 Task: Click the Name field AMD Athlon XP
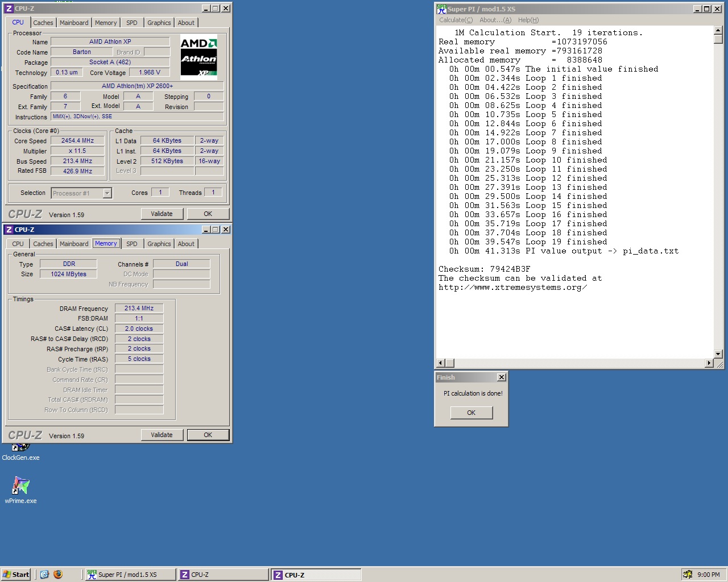[x=110, y=41]
